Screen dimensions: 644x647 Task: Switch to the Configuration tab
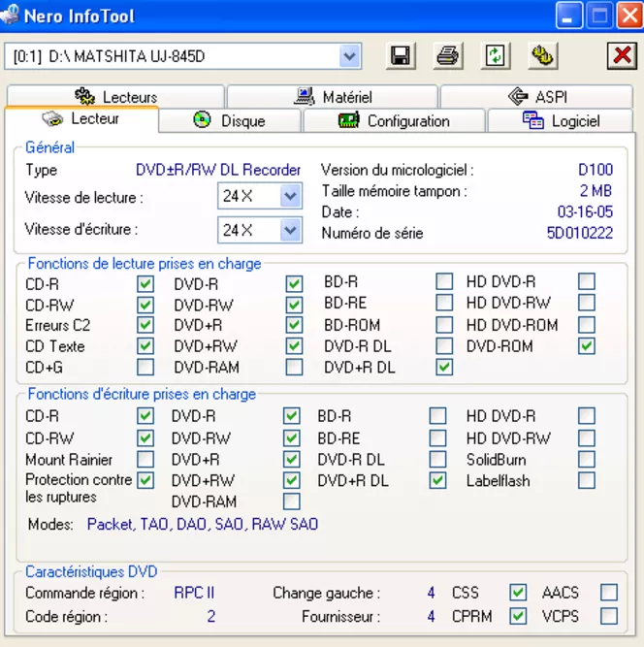point(394,120)
